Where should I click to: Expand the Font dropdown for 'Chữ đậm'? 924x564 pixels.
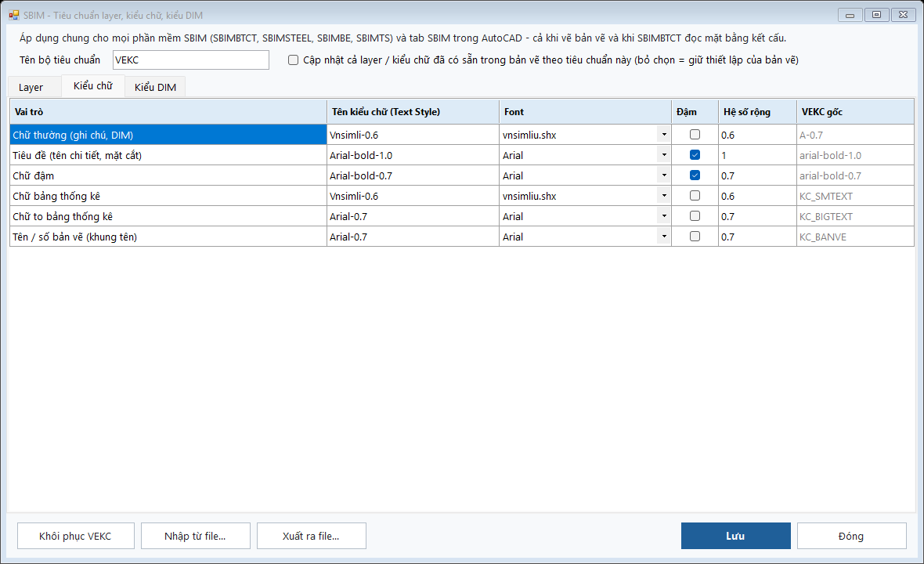[x=664, y=175]
